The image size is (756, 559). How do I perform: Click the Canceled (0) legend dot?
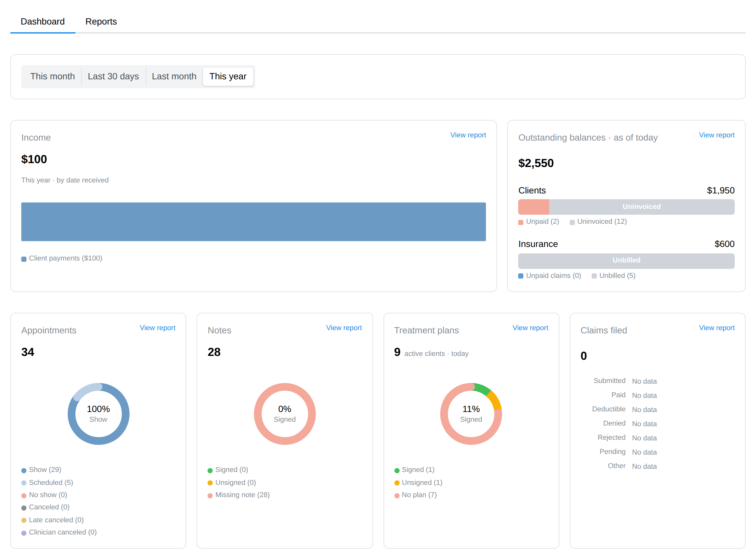24,508
